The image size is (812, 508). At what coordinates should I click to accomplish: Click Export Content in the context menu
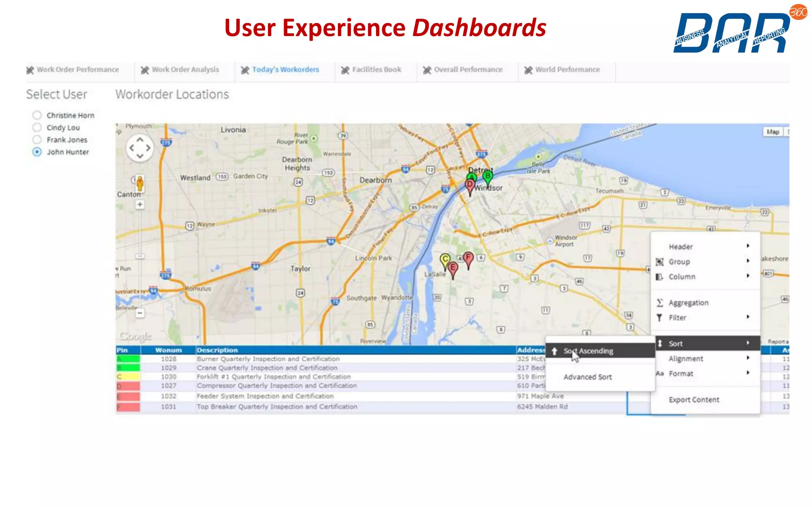(693, 400)
